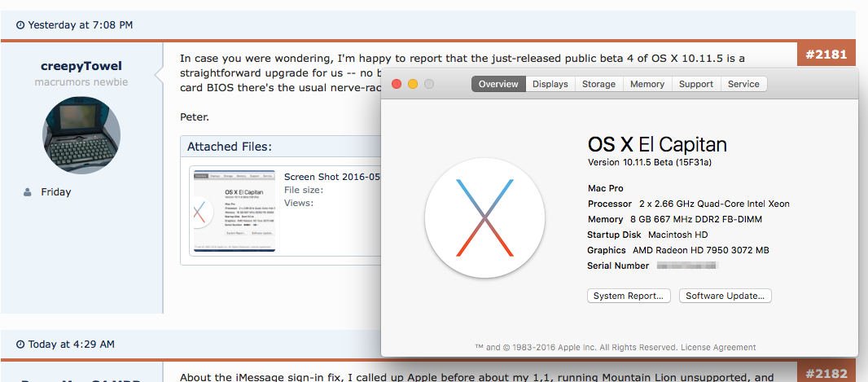The image size is (868, 382).
Task: Open post number #2182 permalink
Action: pos(826,372)
